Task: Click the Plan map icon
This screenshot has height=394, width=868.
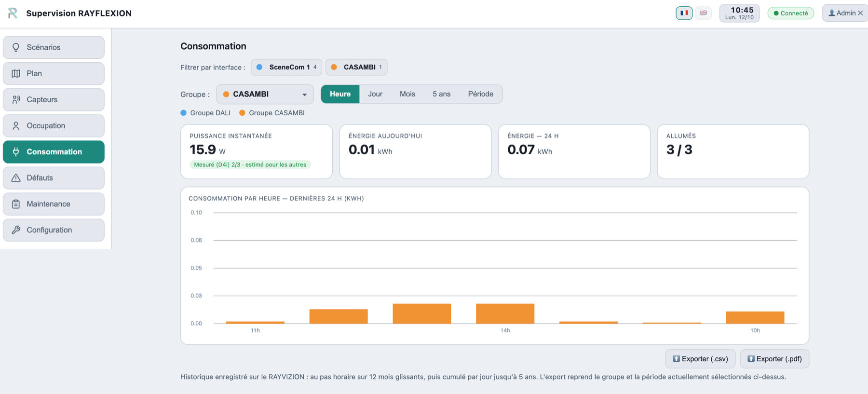Action: pos(16,73)
